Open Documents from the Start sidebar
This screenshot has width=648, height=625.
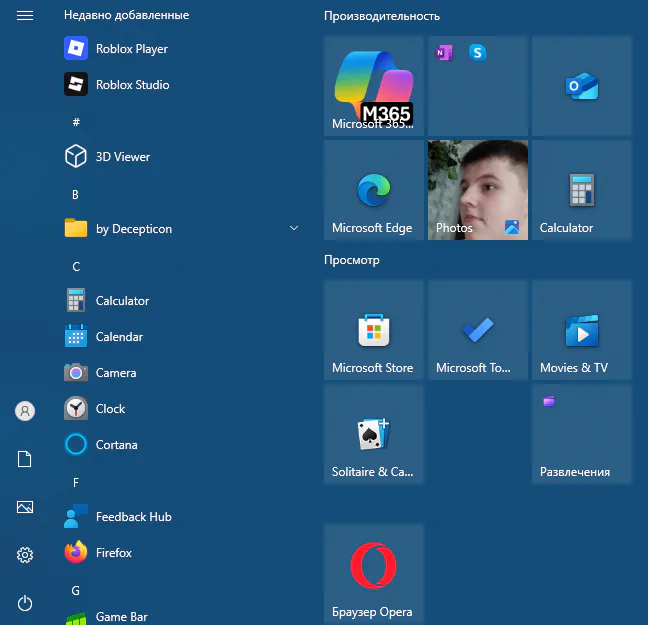(25, 459)
